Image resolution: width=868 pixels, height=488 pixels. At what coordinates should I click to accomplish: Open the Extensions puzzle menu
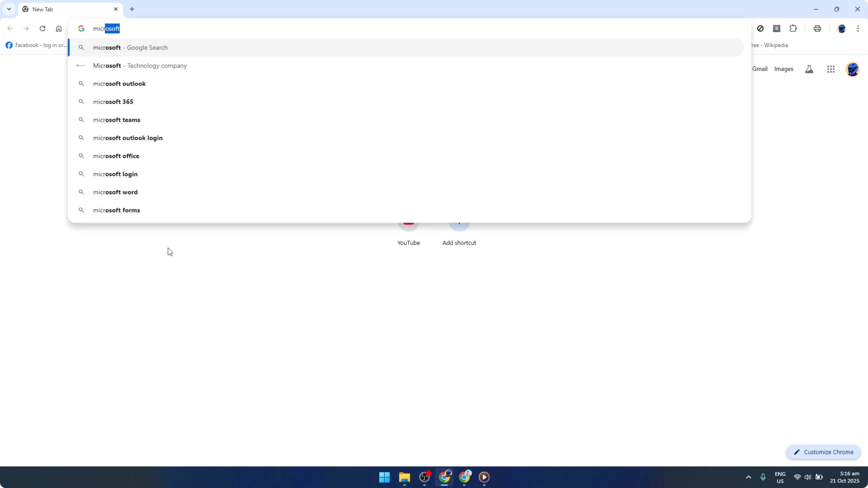click(x=793, y=29)
